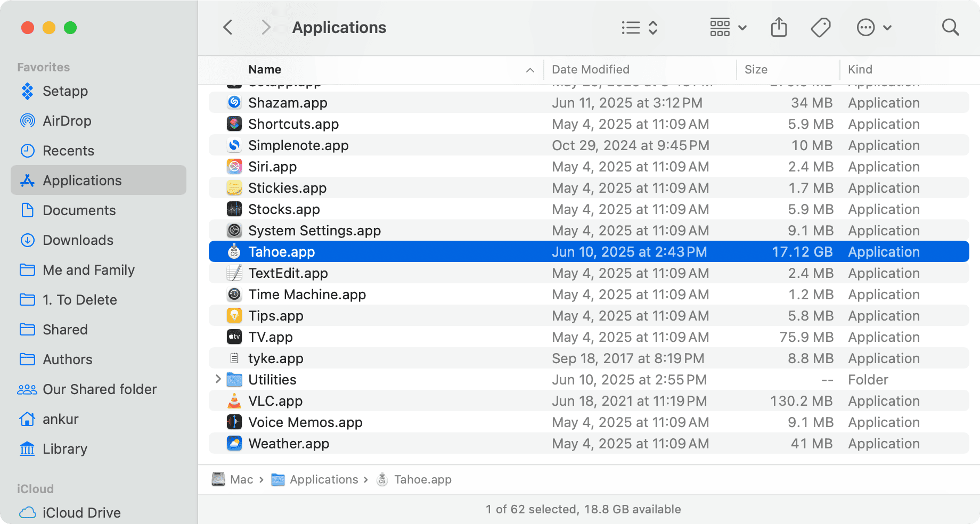980x524 pixels.
Task: Select the tyke.app icon
Action: pyautogui.click(x=234, y=358)
